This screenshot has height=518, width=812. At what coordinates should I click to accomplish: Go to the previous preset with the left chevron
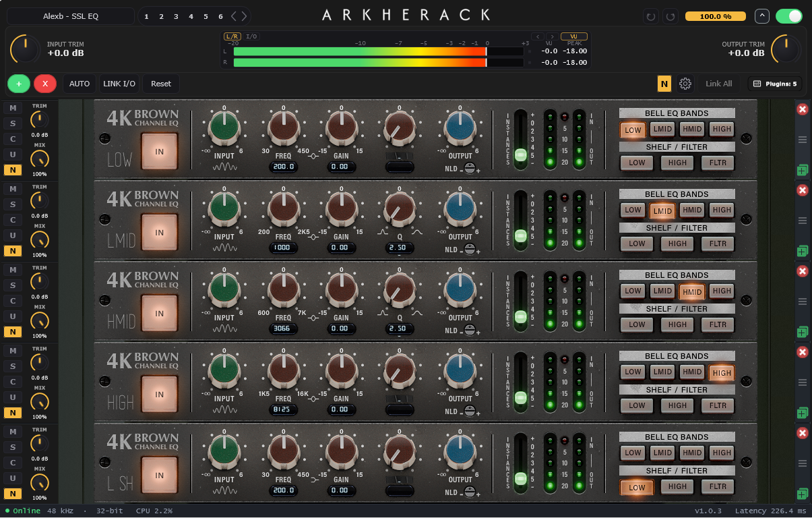(x=234, y=16)
